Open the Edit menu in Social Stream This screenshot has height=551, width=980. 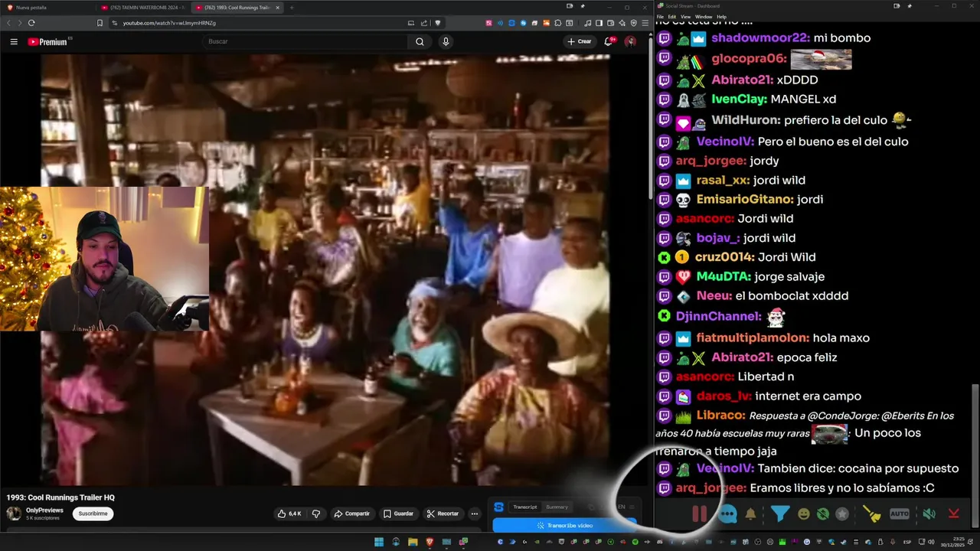coord(671,16)
